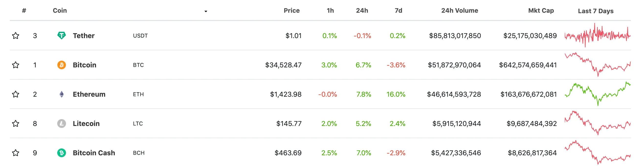Open the Bitcoin Cash coin page

pos(94,153)
